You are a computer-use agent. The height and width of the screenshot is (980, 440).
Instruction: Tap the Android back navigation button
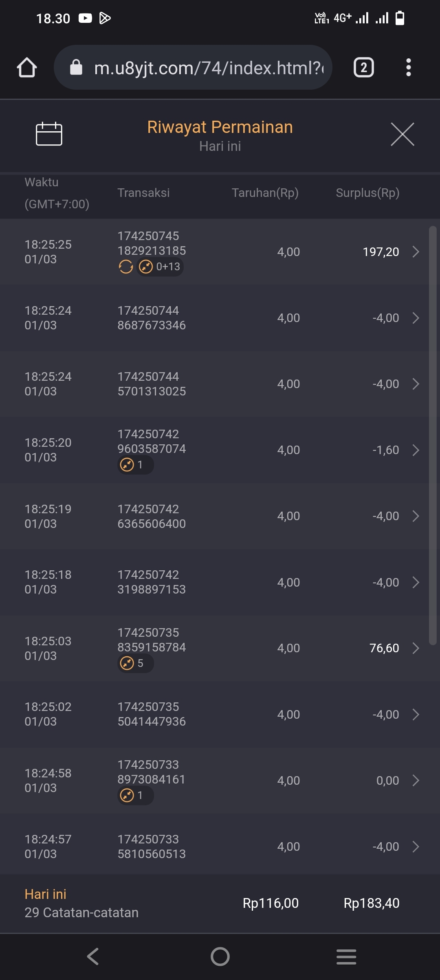pos(93,956)
